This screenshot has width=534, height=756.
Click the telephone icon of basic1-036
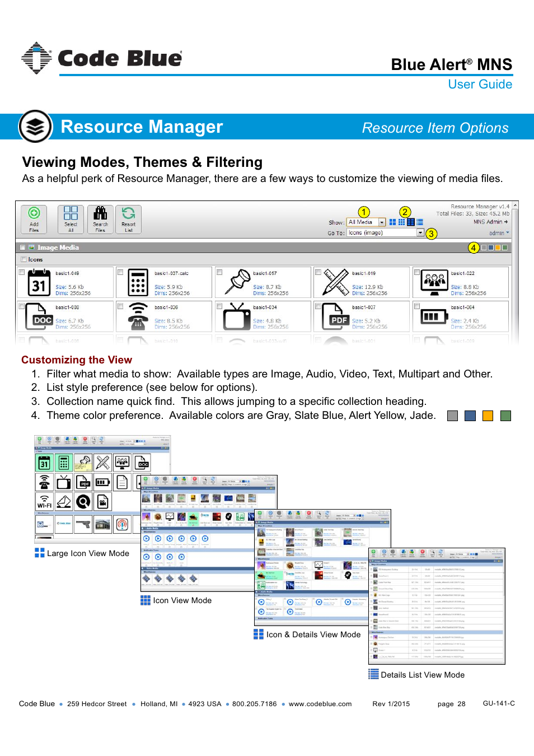pos(138,316)
